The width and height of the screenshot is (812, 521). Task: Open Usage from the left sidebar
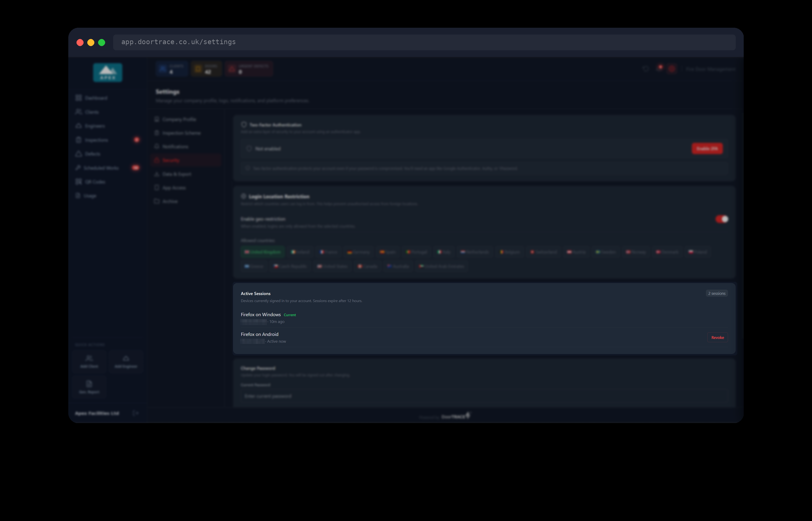[107, 196]
